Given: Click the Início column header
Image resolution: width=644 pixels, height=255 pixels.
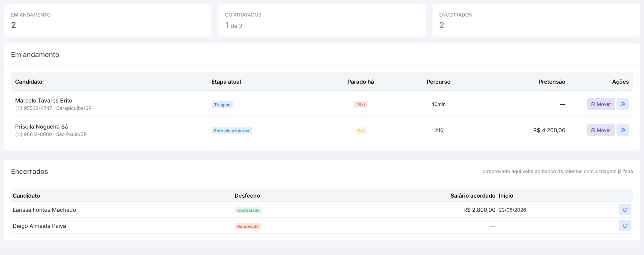Looking at the screenshot, I should click(x=506, y=196).
